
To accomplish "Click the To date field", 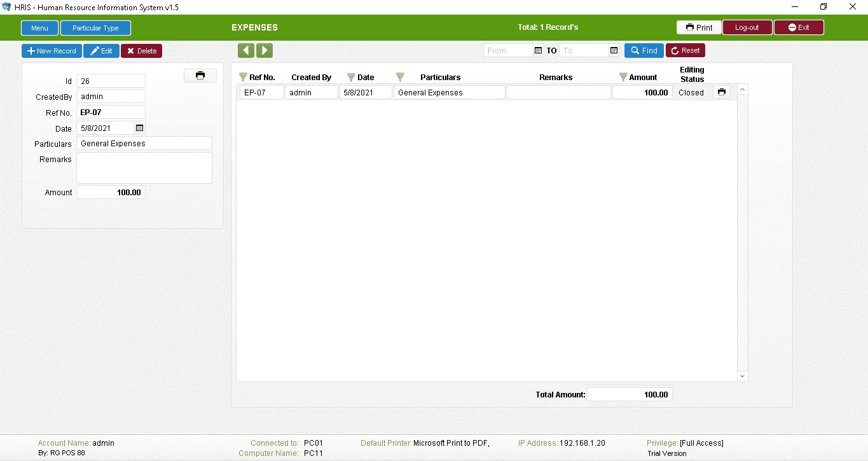I will [584, 51].
